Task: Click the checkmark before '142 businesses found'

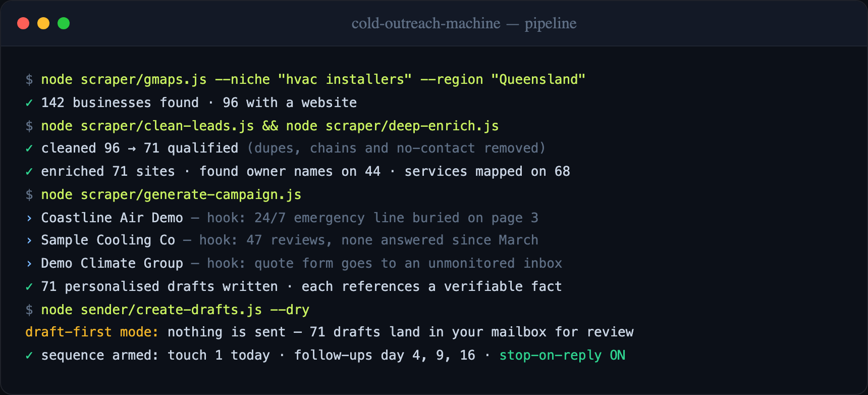Action: tap(29, 103)
